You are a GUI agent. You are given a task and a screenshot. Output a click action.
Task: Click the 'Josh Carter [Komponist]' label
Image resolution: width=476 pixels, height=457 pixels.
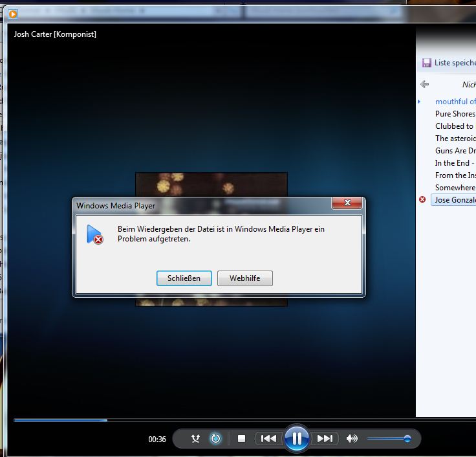[55, 34]
